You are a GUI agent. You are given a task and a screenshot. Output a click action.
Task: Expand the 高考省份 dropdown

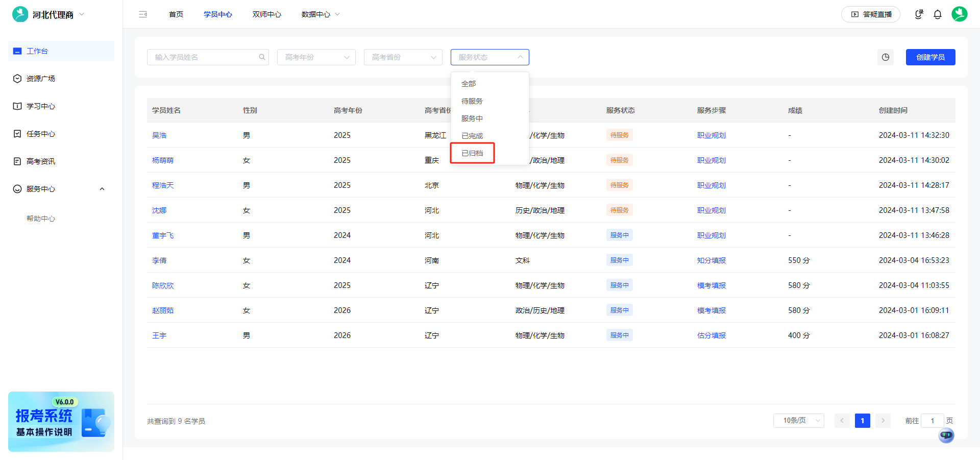[x=403, y=57]
